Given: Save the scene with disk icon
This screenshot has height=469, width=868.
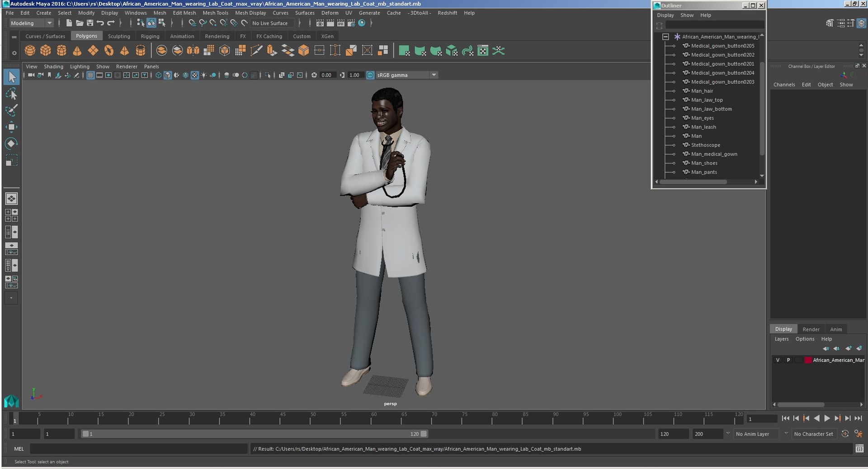Looking at the screenshot, I should point(90,23).
